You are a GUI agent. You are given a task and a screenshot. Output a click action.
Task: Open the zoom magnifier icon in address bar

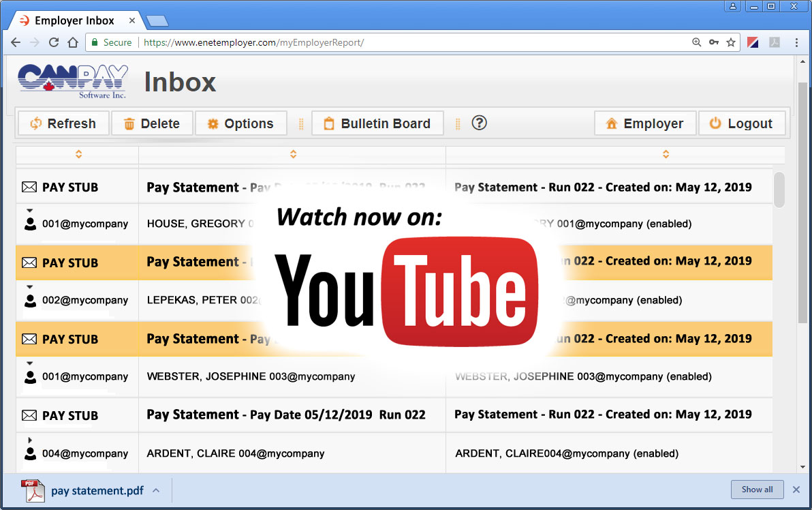(x=696, y=42)
